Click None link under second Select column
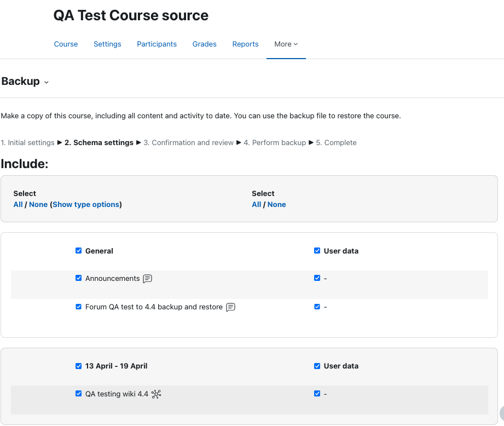Screen dimensions: 504x426 276,204
